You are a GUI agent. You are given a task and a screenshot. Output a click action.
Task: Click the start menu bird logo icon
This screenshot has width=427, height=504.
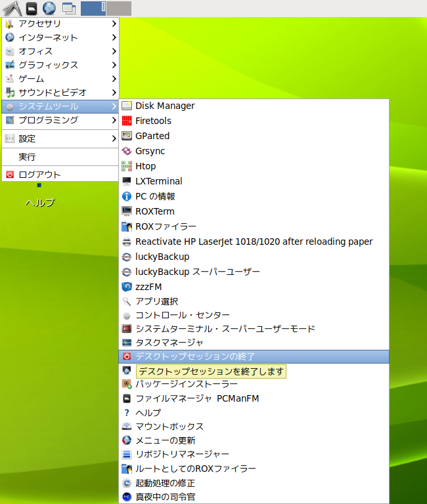point(12,9)
